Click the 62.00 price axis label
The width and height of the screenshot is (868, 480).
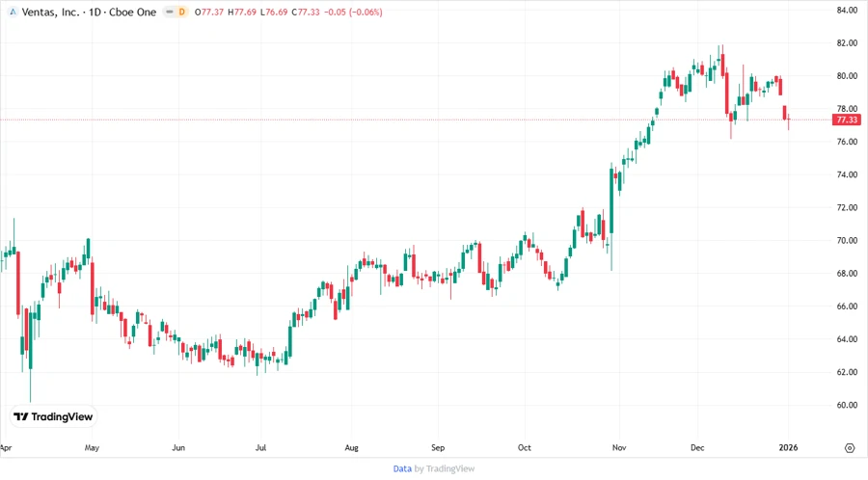pyautogui.click(x=847, y=372)
